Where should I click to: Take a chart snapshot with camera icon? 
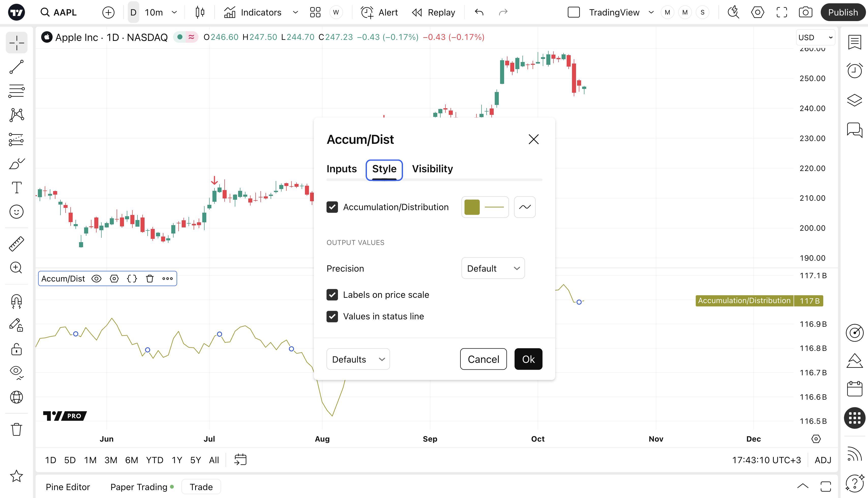(x=805, y=13)
